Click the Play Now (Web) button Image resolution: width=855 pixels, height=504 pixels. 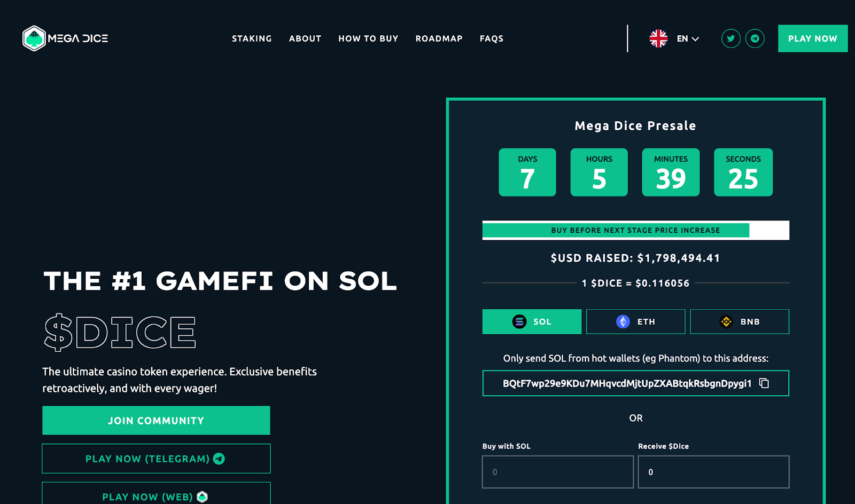[x=156, y=493]
